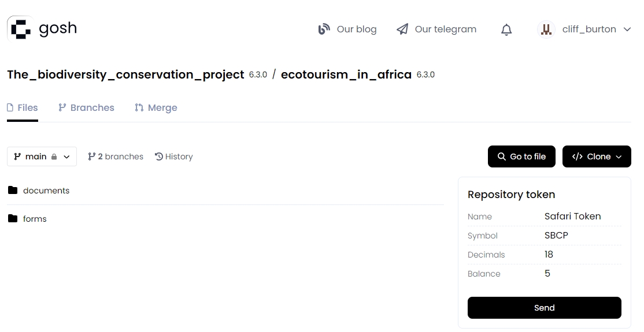Open the notifications bell

click(x=506, y=29)
